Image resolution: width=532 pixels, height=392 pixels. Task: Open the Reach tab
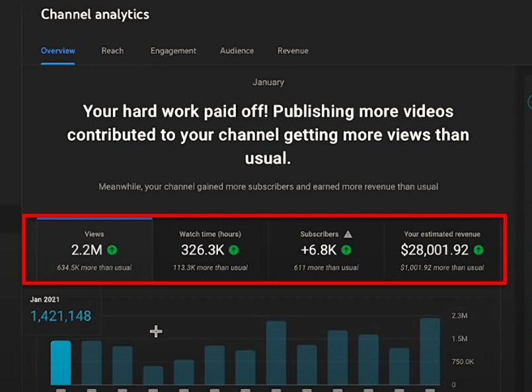coord(112,51)
